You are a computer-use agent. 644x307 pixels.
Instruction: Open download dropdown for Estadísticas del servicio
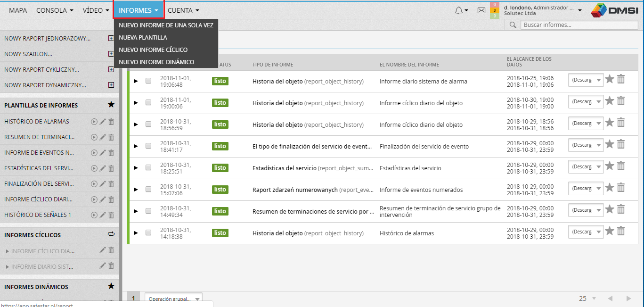coord(586,167)
